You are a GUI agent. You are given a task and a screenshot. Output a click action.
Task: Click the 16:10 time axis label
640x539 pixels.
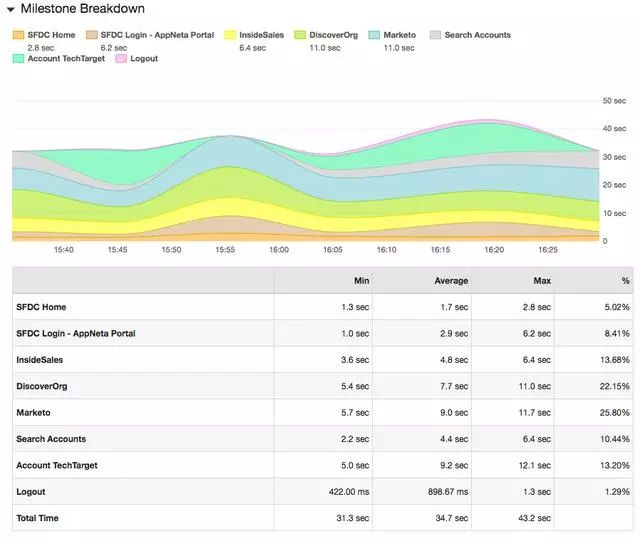(x=387, y=250)
